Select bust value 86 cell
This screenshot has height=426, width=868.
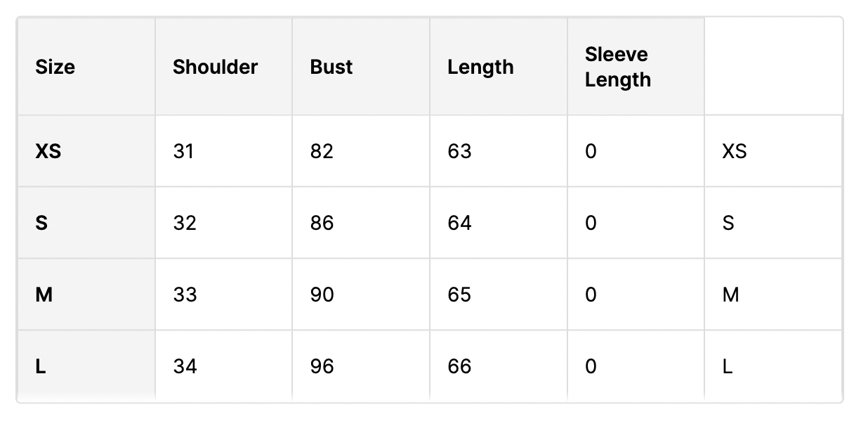pyautogui.click(x=361, y=223)
